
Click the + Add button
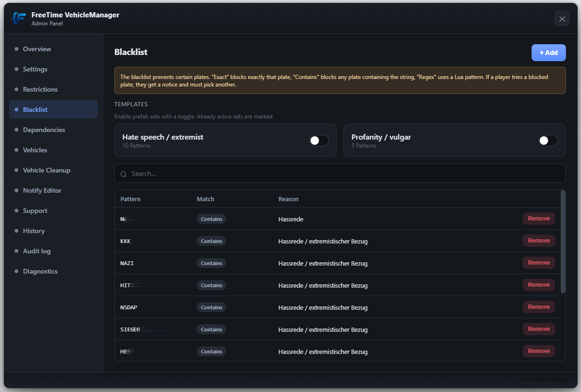click(x=549, y=53)
